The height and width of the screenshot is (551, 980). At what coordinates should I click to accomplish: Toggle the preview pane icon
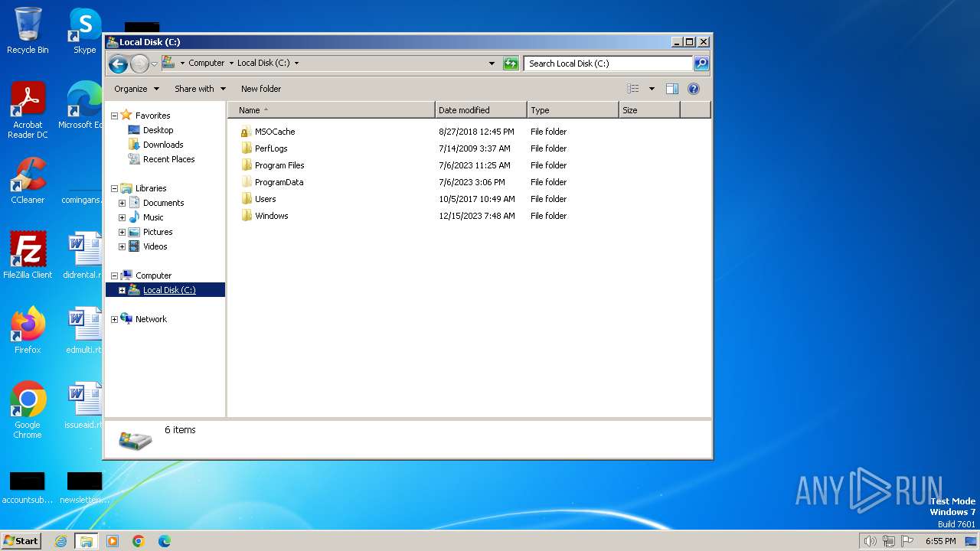[x=672, y=89]
